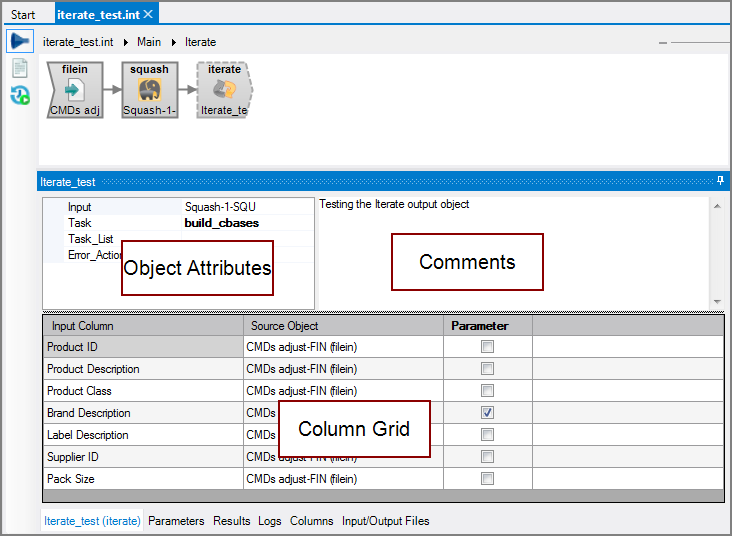Open the Input/Output Files tab
This screenshot has width=732, height=536.
tap(385, 521)
